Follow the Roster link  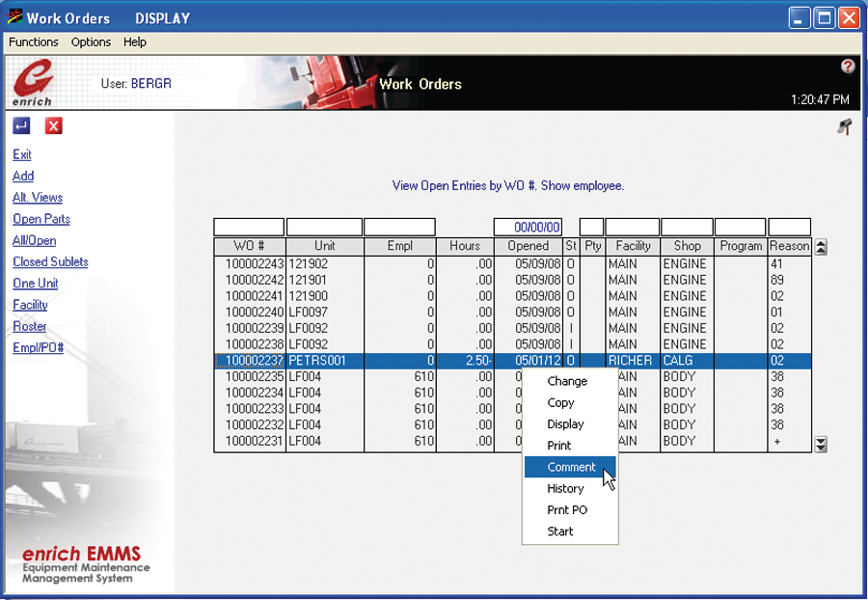pos(29,326)
